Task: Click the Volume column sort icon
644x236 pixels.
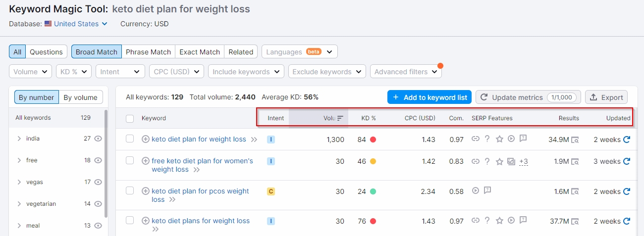Action: coord(340,118)
